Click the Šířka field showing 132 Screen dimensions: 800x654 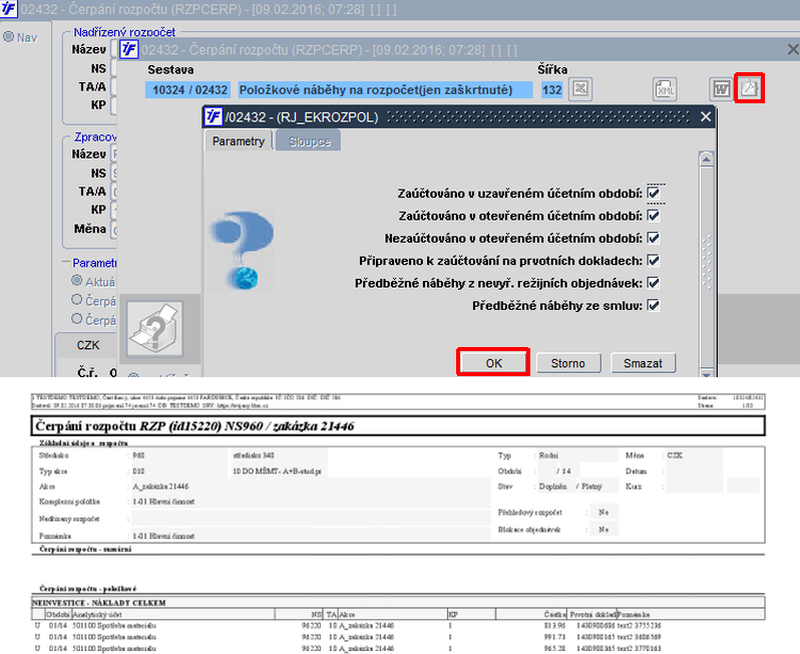(x=552, y=90)
